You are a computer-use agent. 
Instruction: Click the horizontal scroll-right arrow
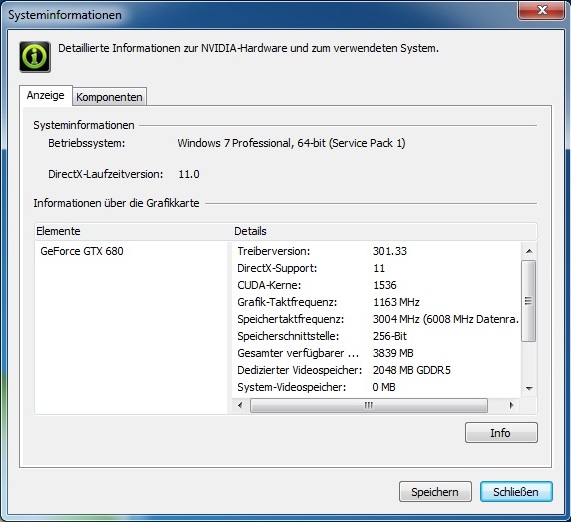512,405
